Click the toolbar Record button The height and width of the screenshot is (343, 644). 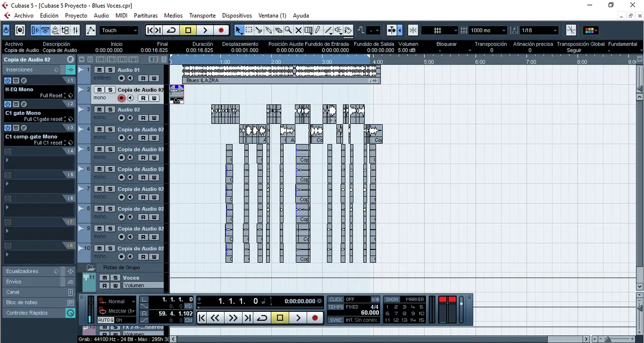(x=221, y=30)
